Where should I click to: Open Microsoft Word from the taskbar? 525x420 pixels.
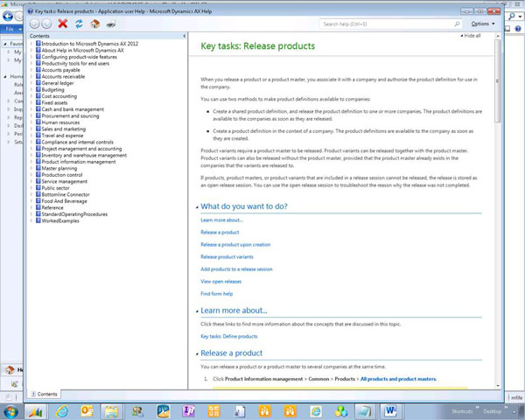(390, 411)
